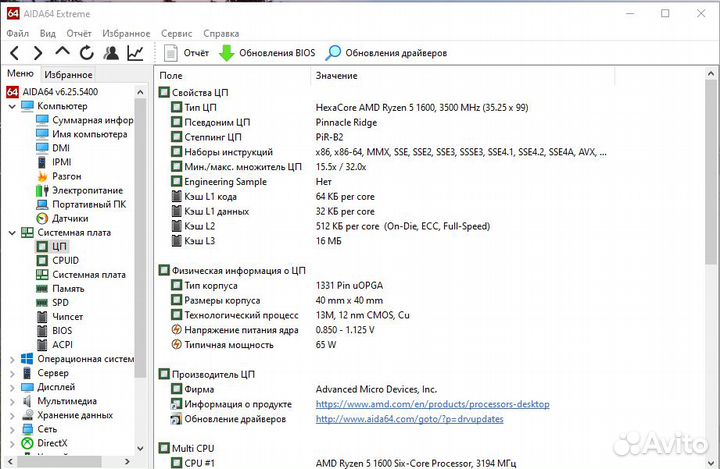Image resolution: width=720 pixels, height=469 pixels.
Task: Select the Память memory item
Action: (60, 289)
